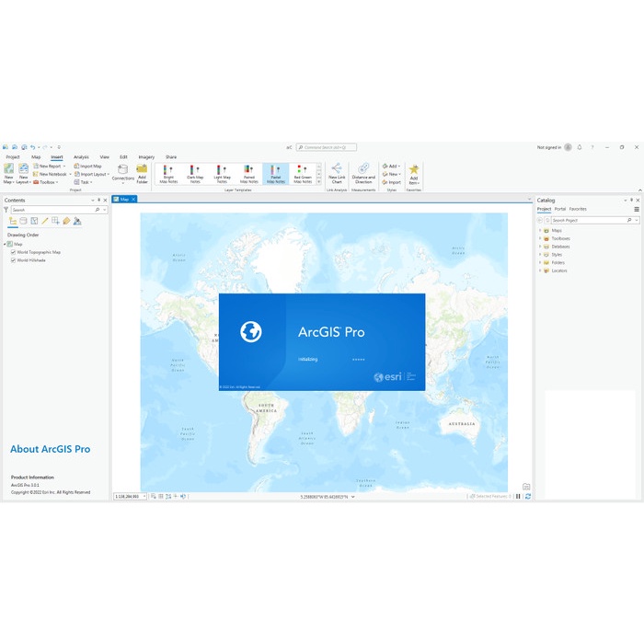Click the refresh icon in map status bar
The image size is (644, 644).
coord(528,496)
